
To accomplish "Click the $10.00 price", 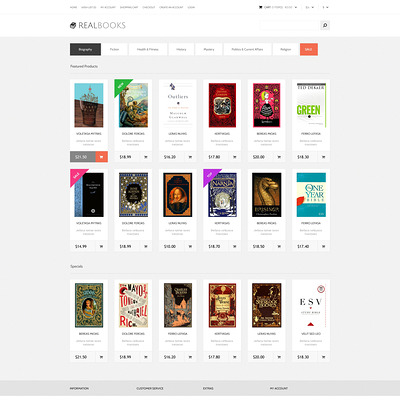I will pyautogui.click(x=170, y=246).
